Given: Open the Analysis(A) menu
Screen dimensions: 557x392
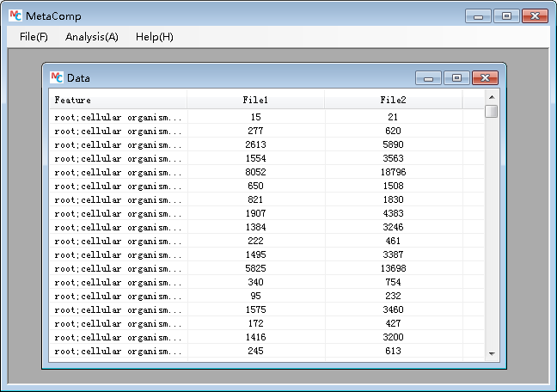Looking at the screenshot, I should click(91, 37).
